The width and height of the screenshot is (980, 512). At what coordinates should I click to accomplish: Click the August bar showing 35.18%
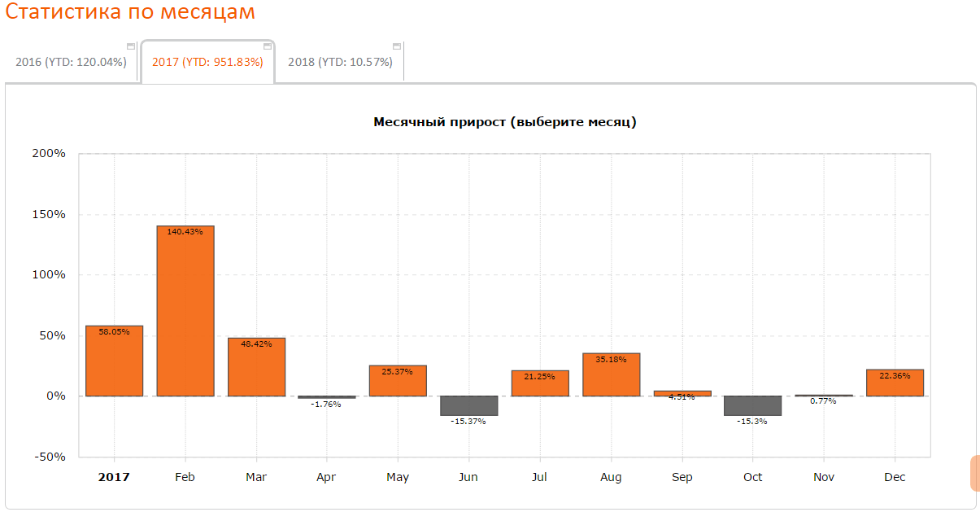pyautogui.click(x=611, y=374)
